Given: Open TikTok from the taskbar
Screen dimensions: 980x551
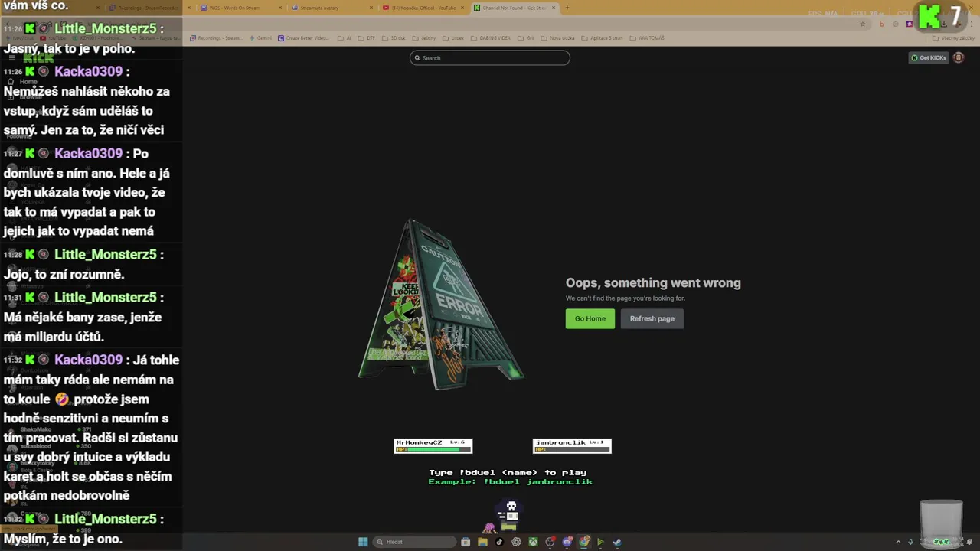Looking at the screenshot, I should click(499, 542).
